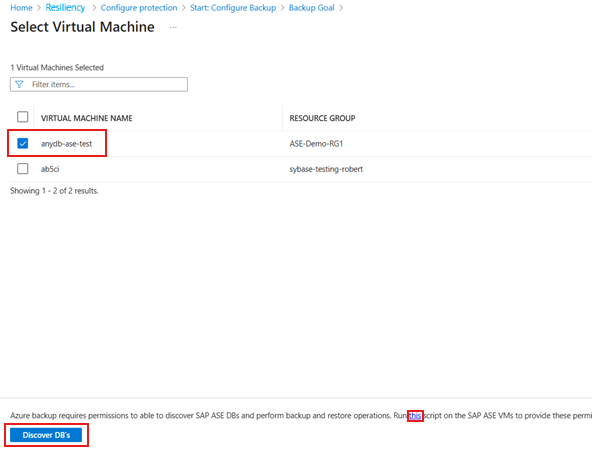Open Configure protection breadcrumb
Image resolution: width=592 pixels, height=450 pixels.
[x=139, y=8]
